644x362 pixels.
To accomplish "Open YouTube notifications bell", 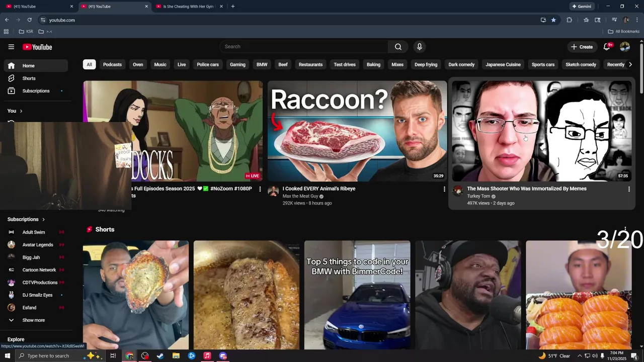I will [x=607, y=47].
